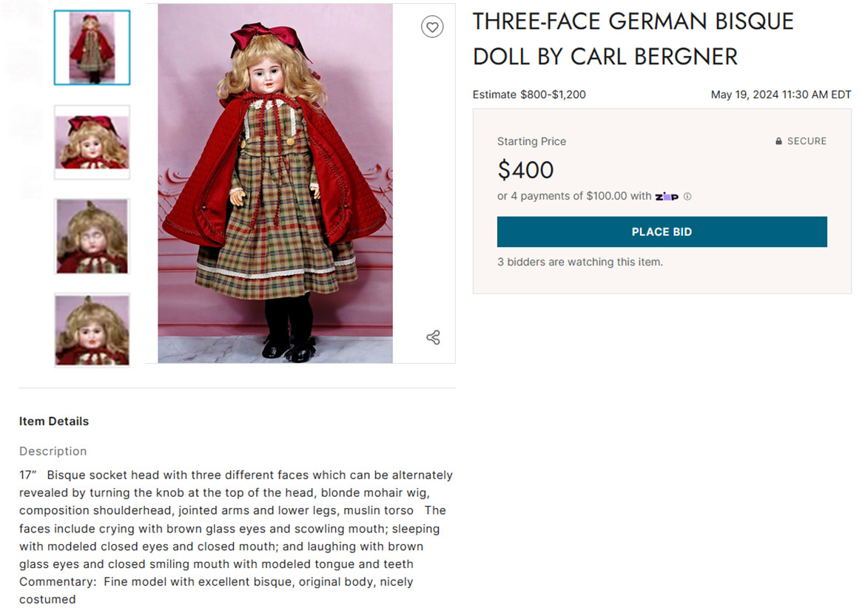Click the info icon next to Zip payments
This screenshot has width=862, height=616.
tap(687, 196)
